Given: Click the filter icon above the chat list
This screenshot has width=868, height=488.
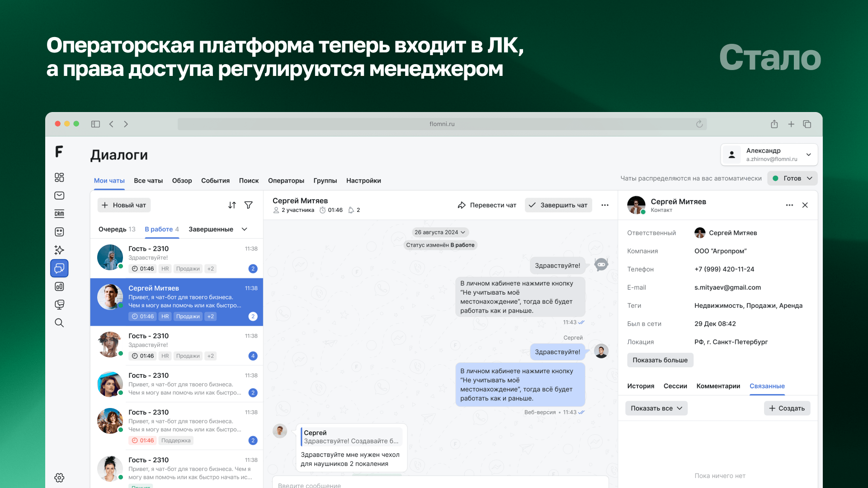Looking at the screenshot, I should click(249, 205).
